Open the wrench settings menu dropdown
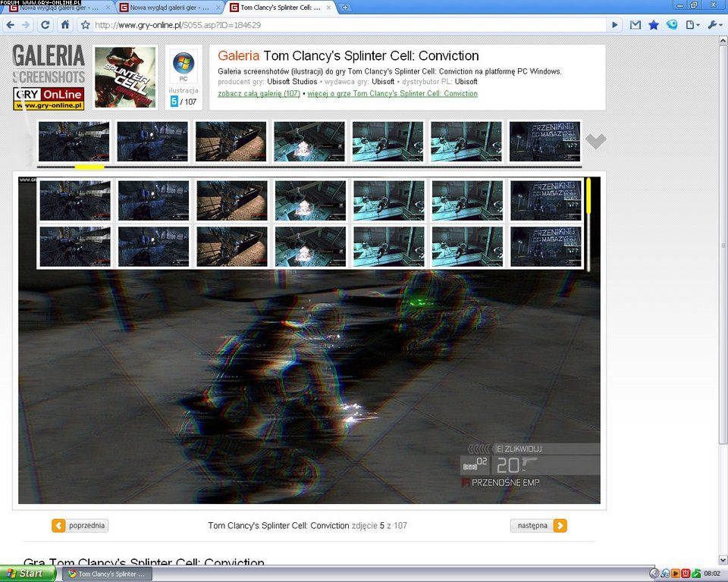 point(715,25)
